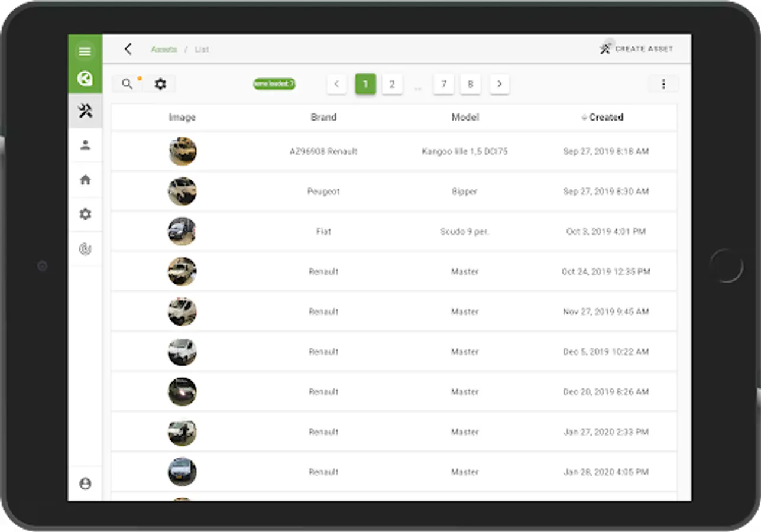The height and width of the screenshot is (532, 761).
Task: Click 'Nov 27, 2019 9:45 AM' date
Action: point(606,312)
